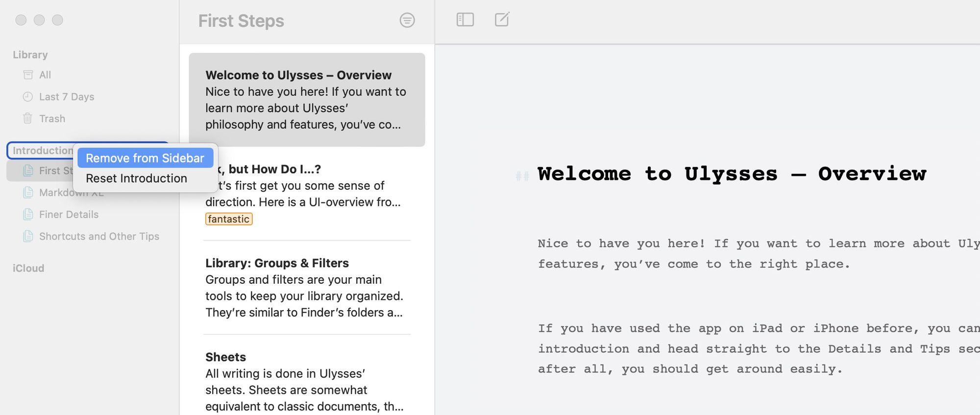Select the Introduction section header

[42, 150]
